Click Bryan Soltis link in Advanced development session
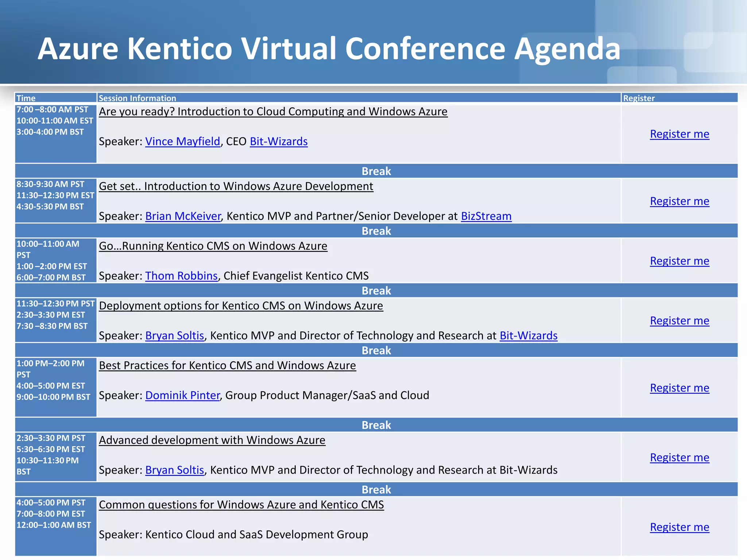747x560 pixels. point(174,470)
